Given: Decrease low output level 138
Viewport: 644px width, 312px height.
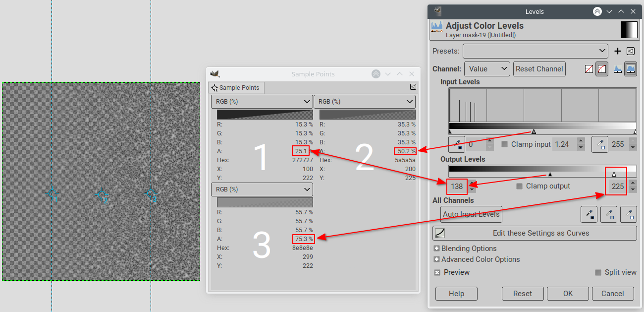Looking at the screenshot, I should point(472,189).
